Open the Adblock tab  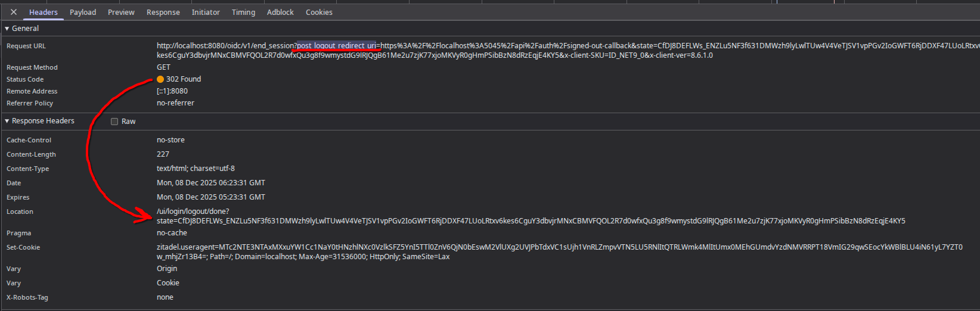pos(280,12)
